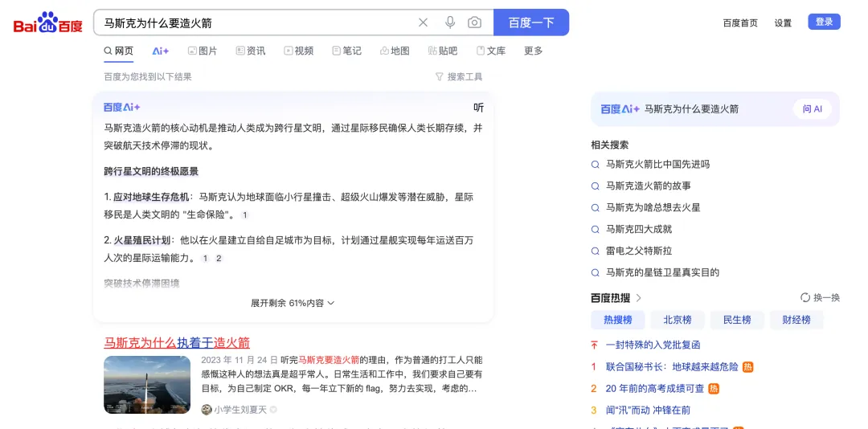Clear the search box with the X icon
868x429 pixels.
coord(423,22)
